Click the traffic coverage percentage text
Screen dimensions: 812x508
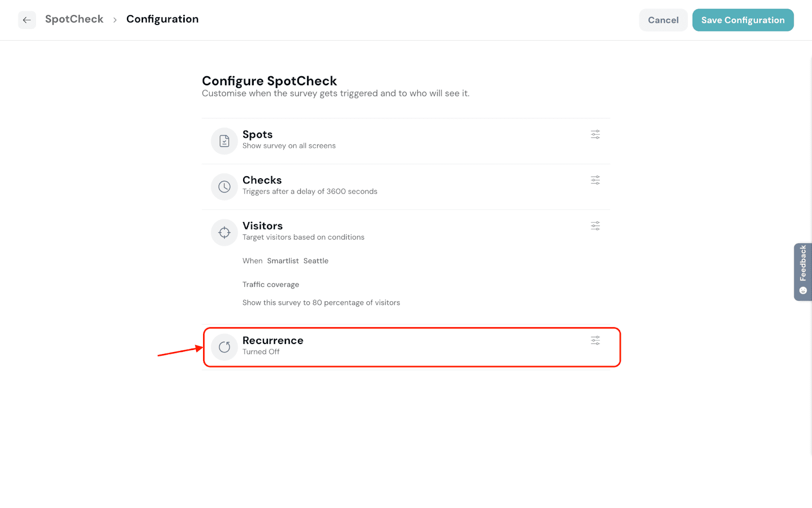point(321,303)
